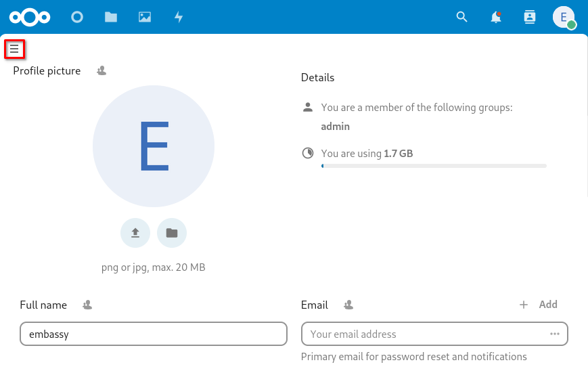
Task: Click the Add button next to Email
Action: (539, 304)
